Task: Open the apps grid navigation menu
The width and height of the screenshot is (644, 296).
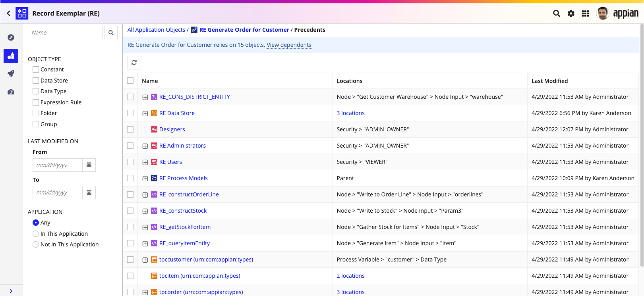Action: (x=585, y=13)
